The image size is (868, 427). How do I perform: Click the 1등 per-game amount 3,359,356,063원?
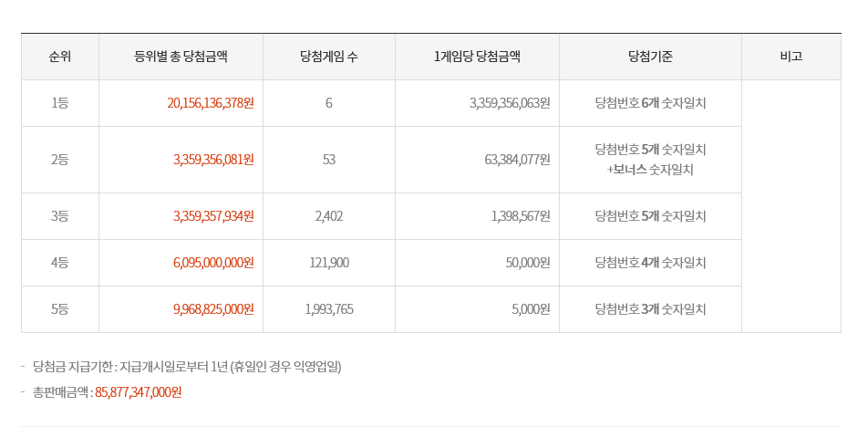510,103
